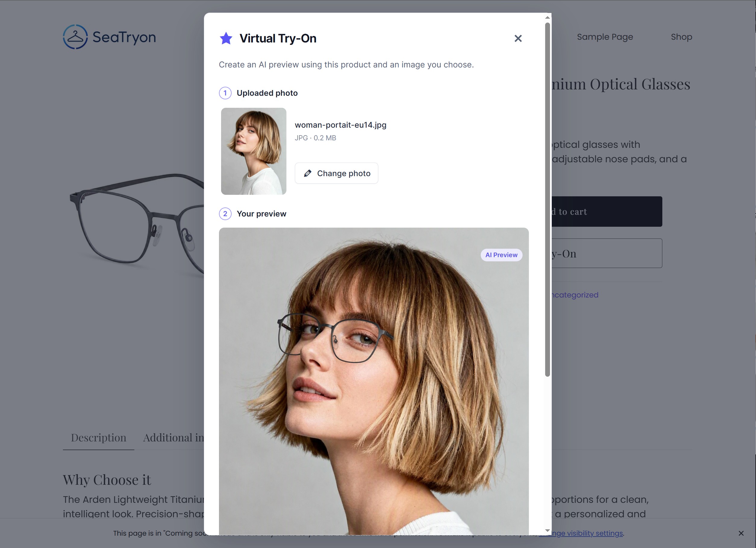Open the uploaded woman portrait thumbnail
756x548 pixels.
click(x=253, y=151)
